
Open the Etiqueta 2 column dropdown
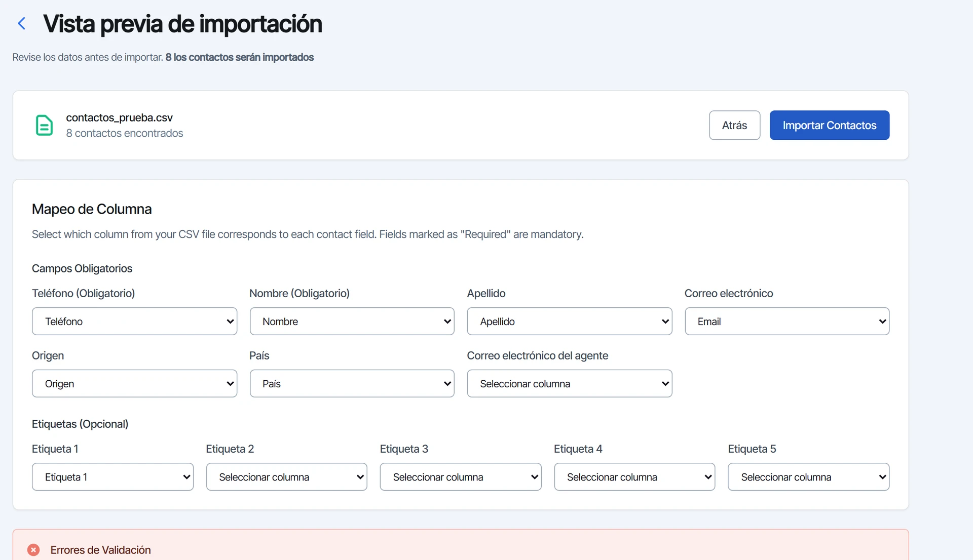pos(286,476)
